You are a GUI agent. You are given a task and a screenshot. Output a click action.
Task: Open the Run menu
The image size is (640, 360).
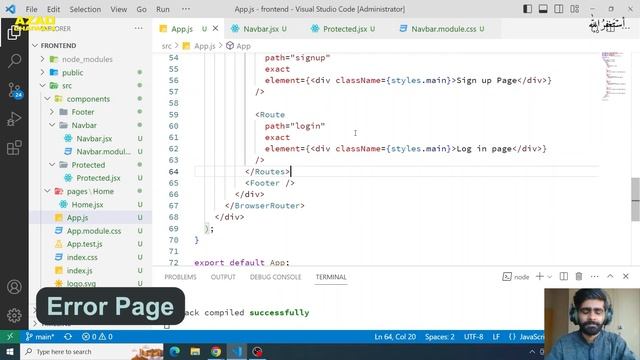162,9
